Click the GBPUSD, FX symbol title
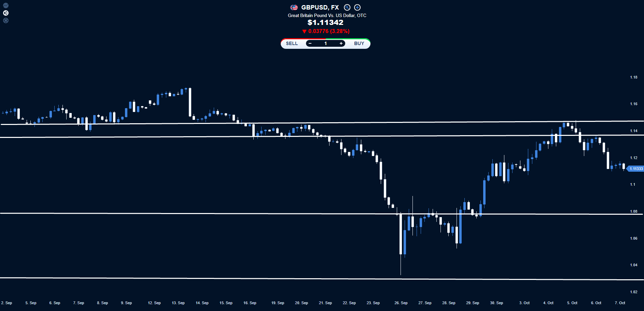This screenshot has width=644, height=311. [320, 8]
